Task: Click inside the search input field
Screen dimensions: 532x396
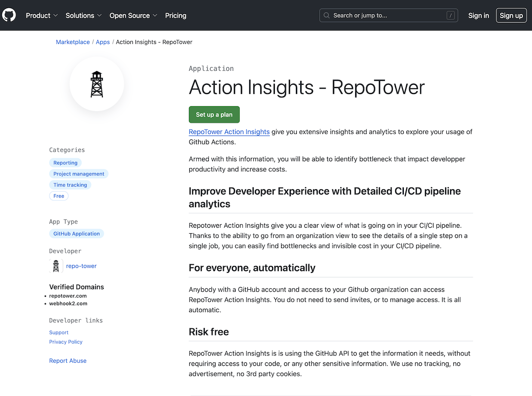Action: pyautogui.click(x=387, y=15)
